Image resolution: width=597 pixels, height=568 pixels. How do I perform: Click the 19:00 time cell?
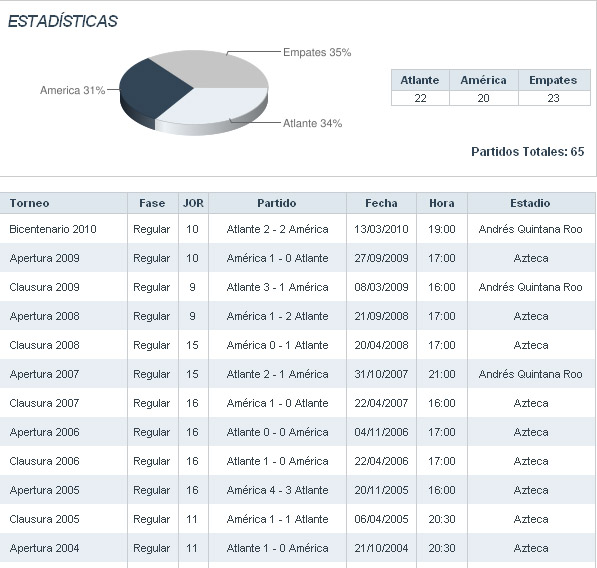pos(442,229)
